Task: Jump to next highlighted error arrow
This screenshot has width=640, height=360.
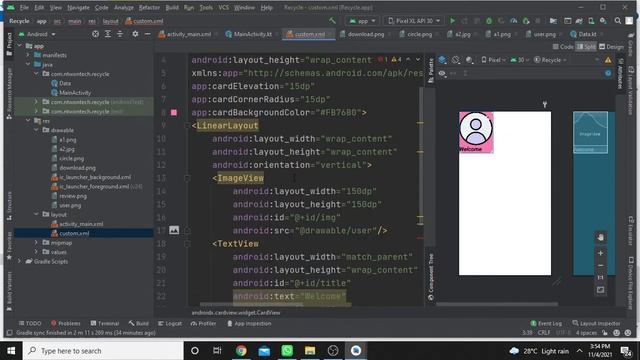Action: coord(418,60)
